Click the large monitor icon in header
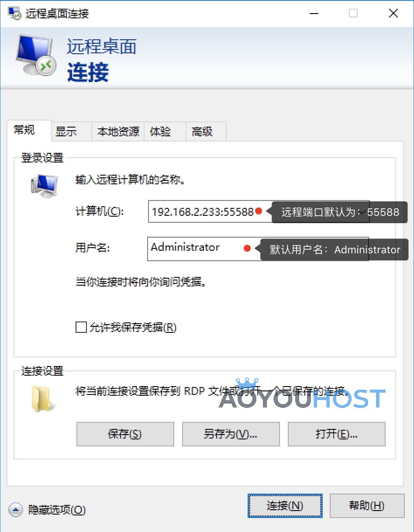The width and height of the screenshot is (414, 532). 36,55
